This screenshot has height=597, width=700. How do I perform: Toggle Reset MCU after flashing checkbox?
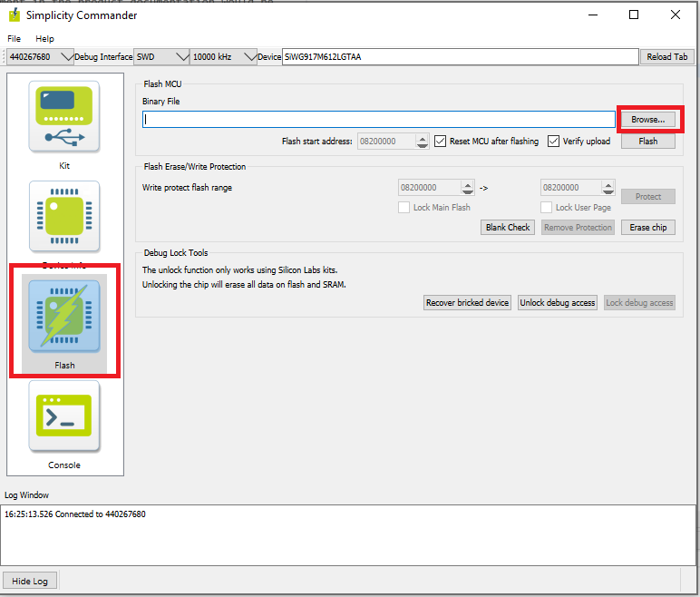click(x=440, y=142)
